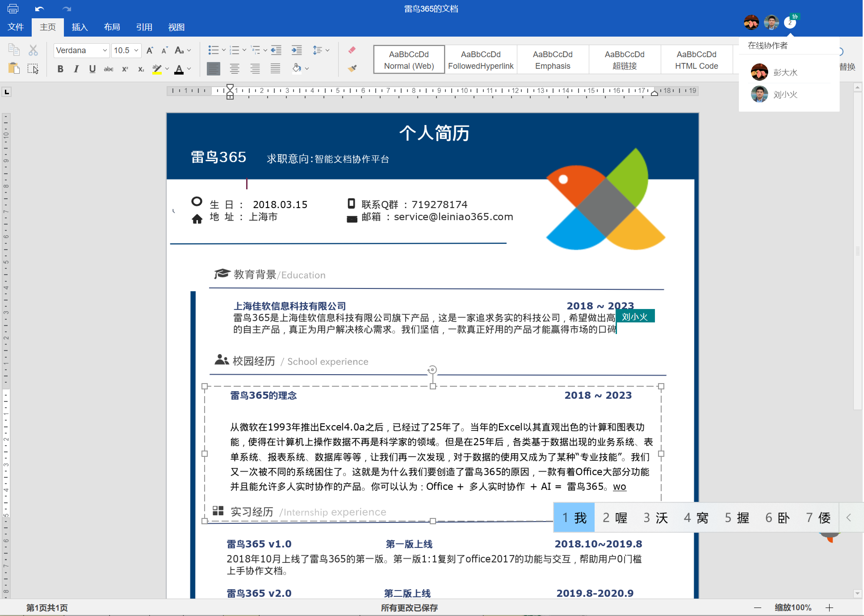Viewport: 864px width, 616px height.
Task: Toggle italic formatting
Action: tap(76, 69)
